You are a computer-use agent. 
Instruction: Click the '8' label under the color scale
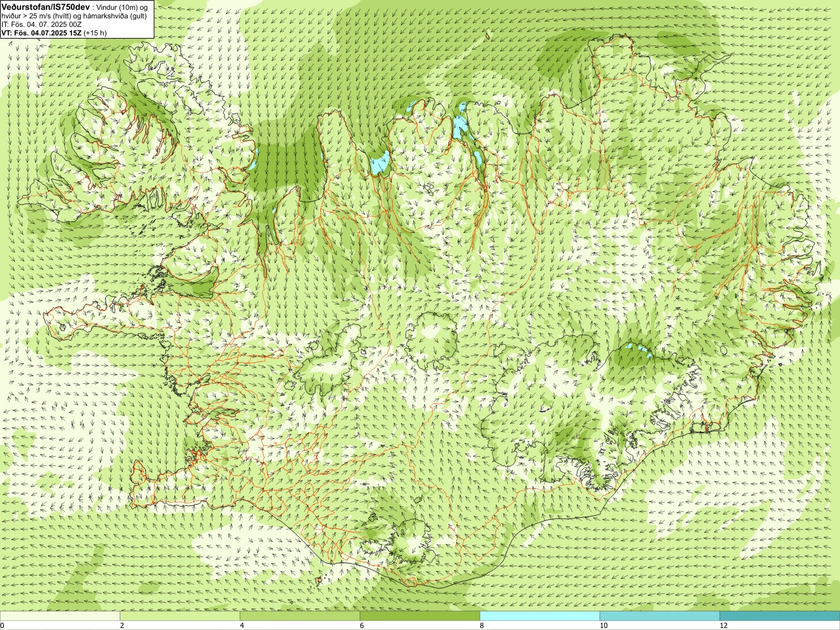482,625
